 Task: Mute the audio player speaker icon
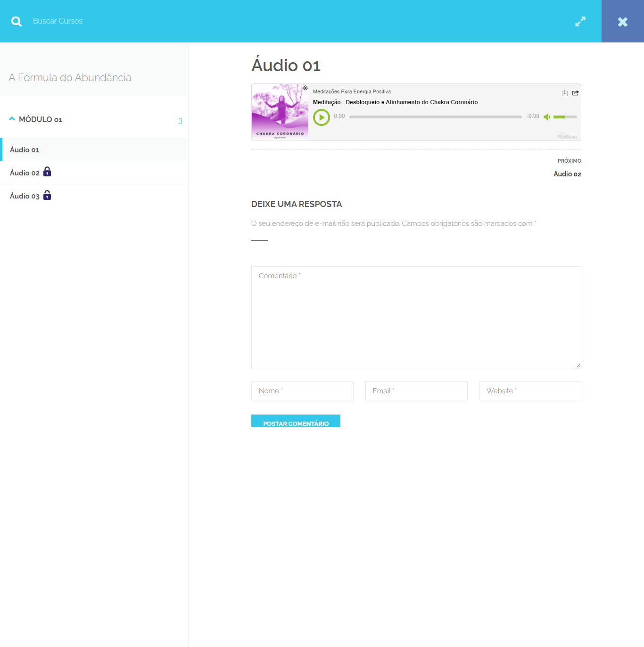(x=547, y=117)
